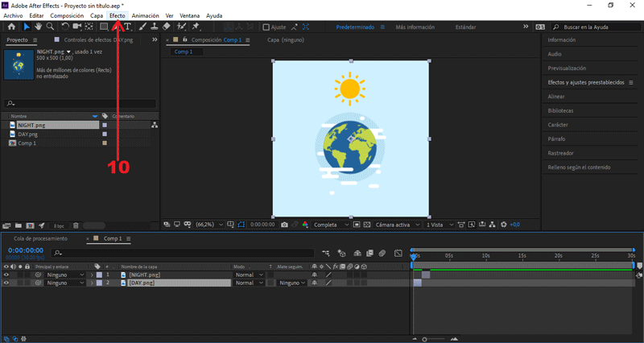Hide the DAY.png layer with eye icon
The image size is (644, 343).
(x=6, y=283)
